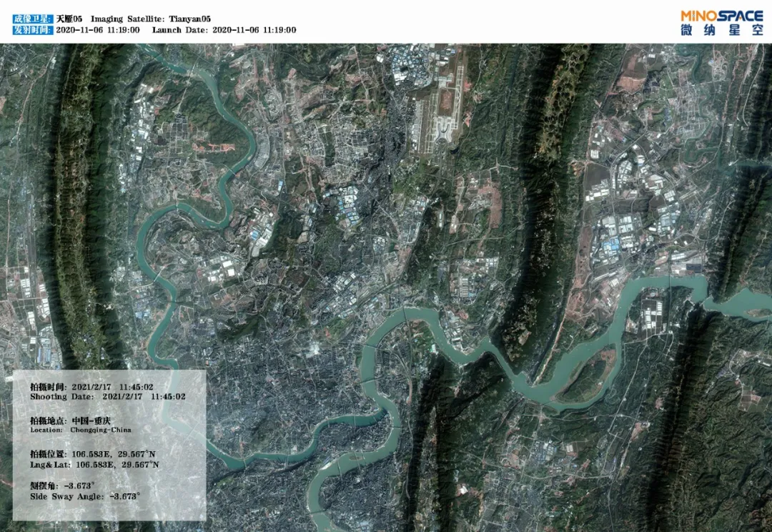Click the 拍摄时间 line in info panel
This screenshot has width=772, height=532.
tap(91, 387)
